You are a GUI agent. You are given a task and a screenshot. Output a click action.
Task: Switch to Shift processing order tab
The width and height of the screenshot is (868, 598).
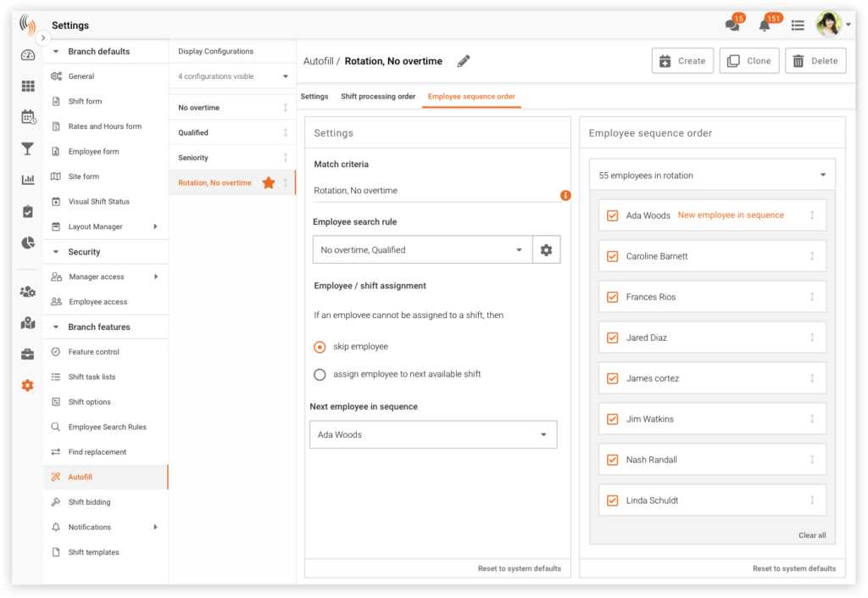click(x=378, y=97)
